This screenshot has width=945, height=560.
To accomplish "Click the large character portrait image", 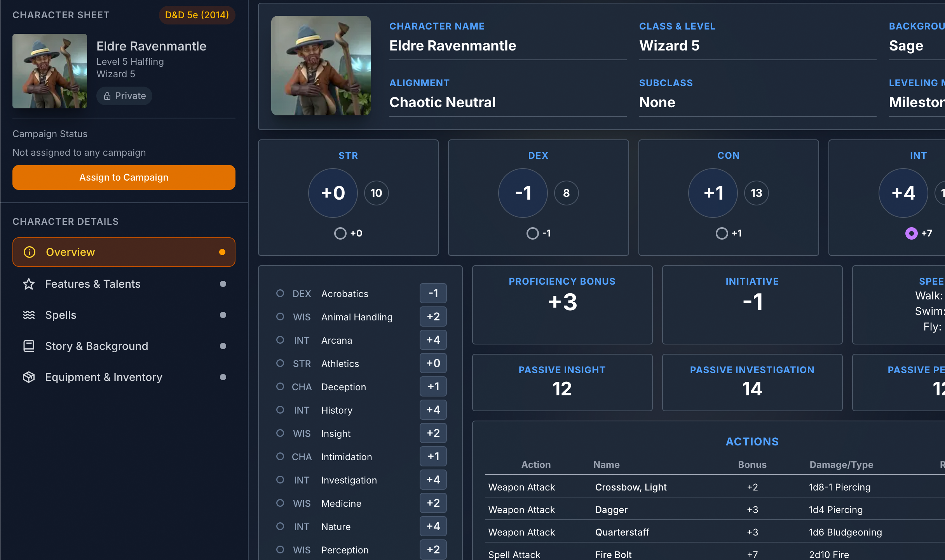I will click(x=321, y=66).
